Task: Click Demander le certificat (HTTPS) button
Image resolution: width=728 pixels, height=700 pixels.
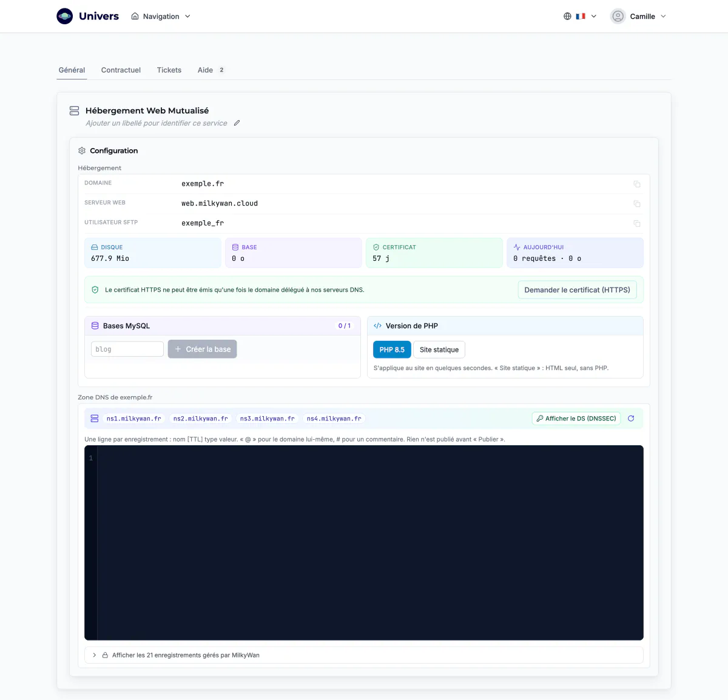Action: click(x=577, y=290)
